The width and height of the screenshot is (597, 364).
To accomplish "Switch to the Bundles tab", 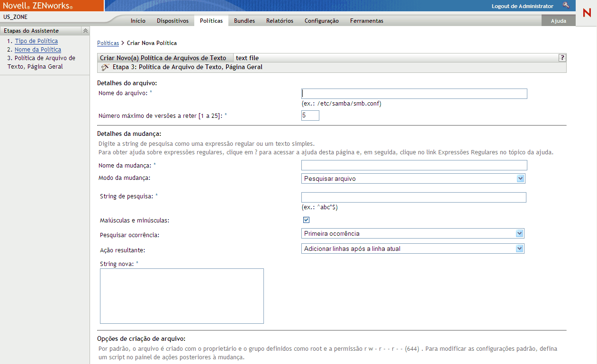I will click(x=244, y=21).
